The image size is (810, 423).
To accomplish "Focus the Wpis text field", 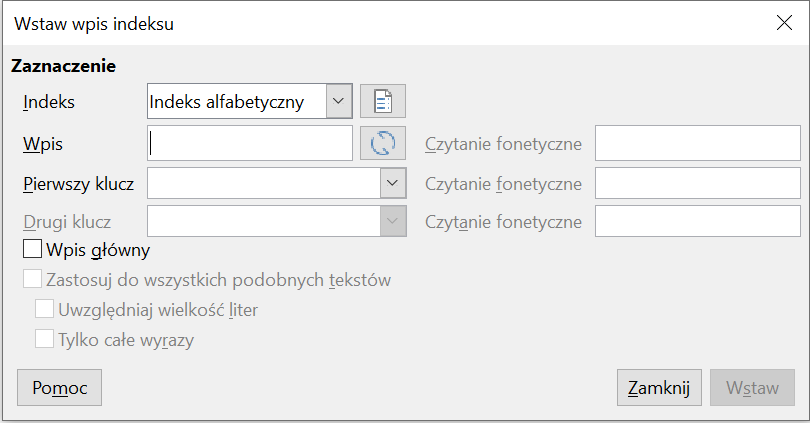I will [x=250, y=143].
